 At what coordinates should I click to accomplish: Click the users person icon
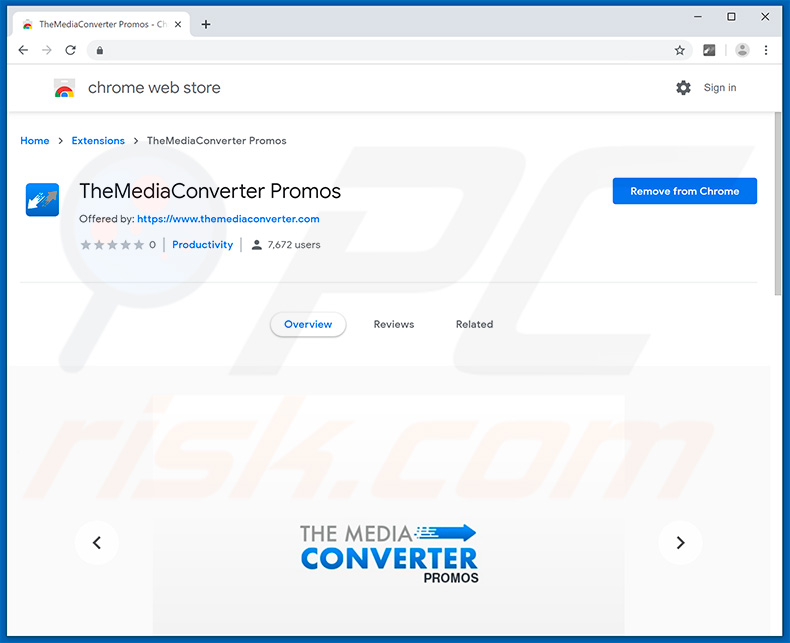(x=256, y=245)
